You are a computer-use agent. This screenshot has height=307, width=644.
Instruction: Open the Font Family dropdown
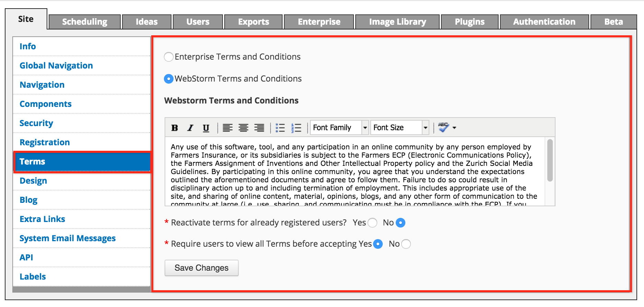tap(339, 127)
